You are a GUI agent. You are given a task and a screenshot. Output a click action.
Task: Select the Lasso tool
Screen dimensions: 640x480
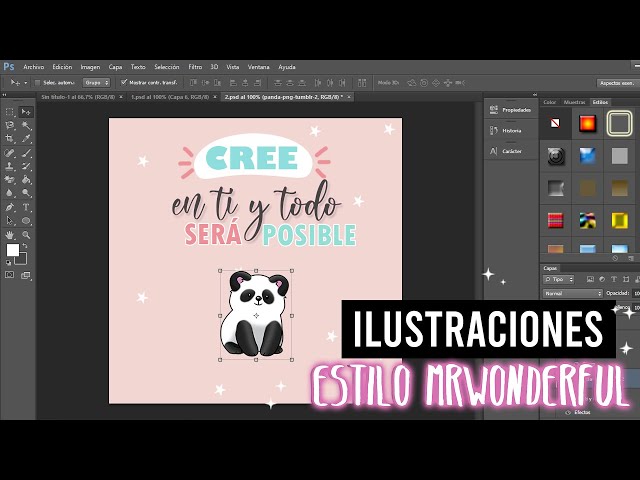(x=10, y=125)
